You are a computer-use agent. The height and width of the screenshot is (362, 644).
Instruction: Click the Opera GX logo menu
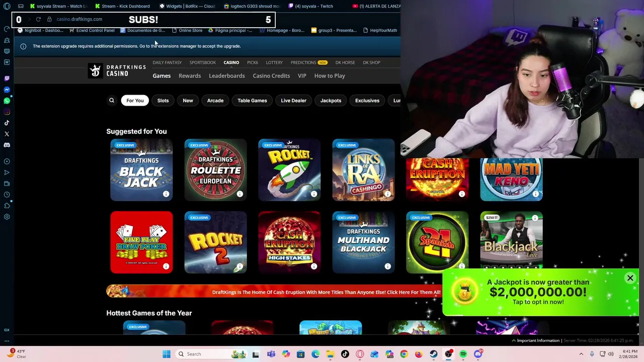pos(7,6)
